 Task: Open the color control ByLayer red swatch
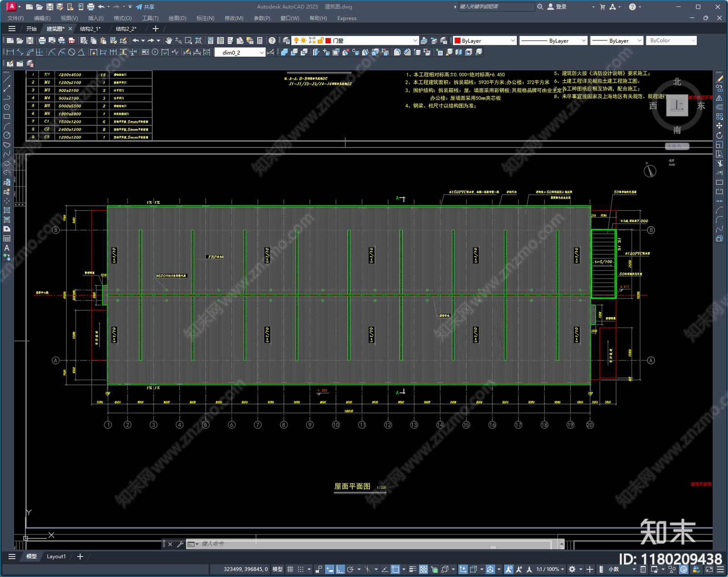(x=485, y=40)
